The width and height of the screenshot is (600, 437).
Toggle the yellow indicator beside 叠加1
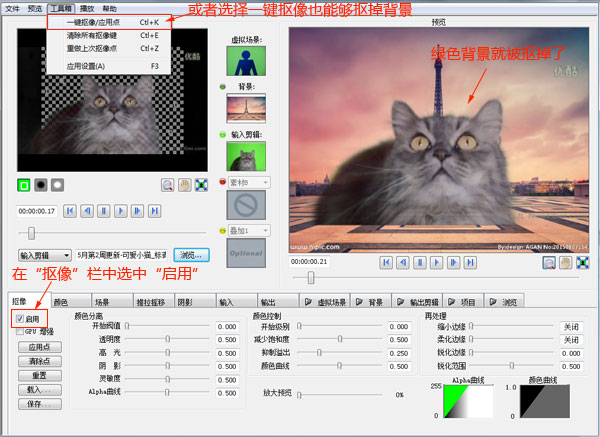[223, 231]
